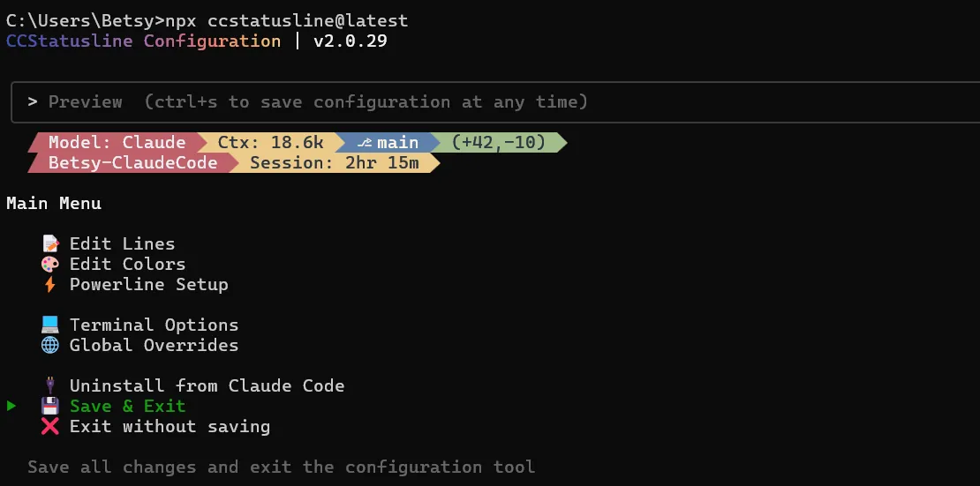
Task: Click the laptop icon for Terminal Options
Action: pos(50,325)
